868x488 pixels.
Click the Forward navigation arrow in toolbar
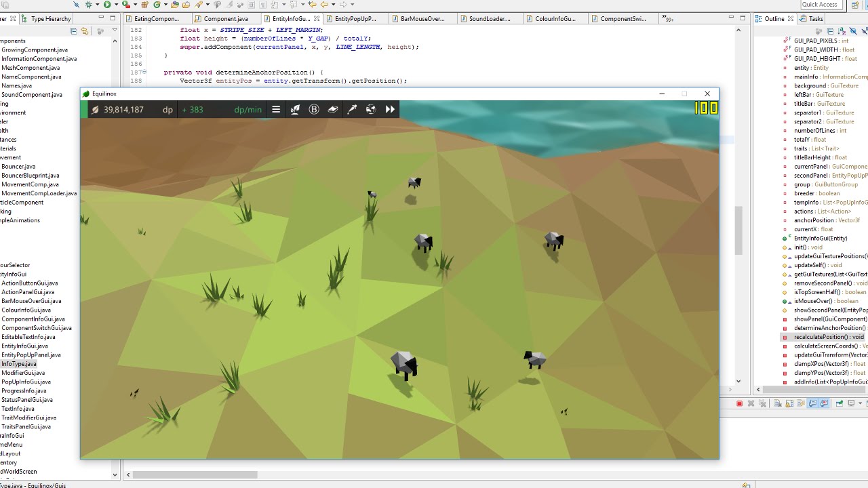coord(343,4)
